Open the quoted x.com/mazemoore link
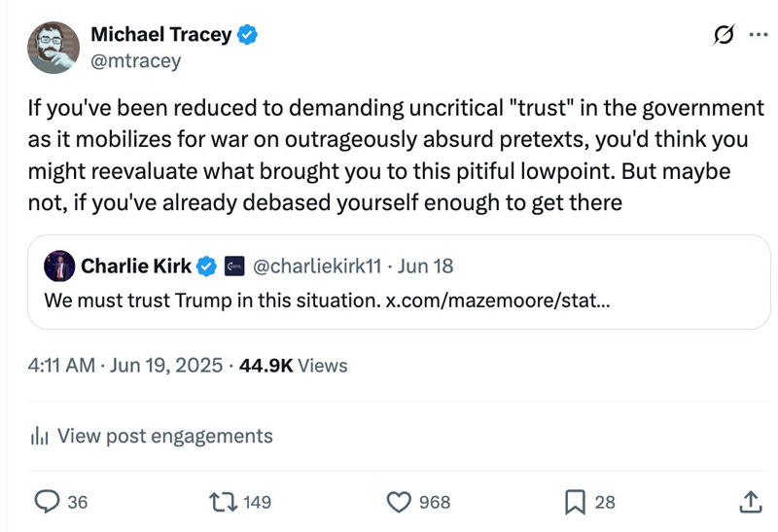778x532 pixels. tap(497, 299)
